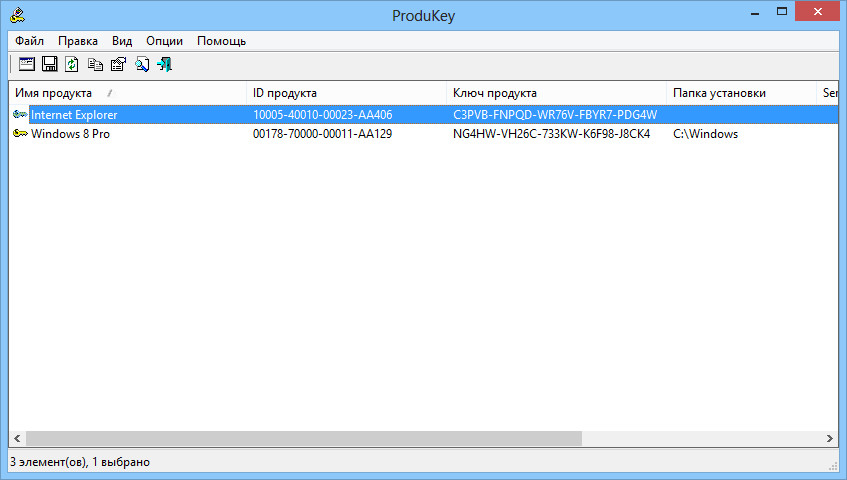Click the Exit door toolbar icon
The width and height of the screenshot is (847, 480).
pyautogui.click(x=165, y=64)
